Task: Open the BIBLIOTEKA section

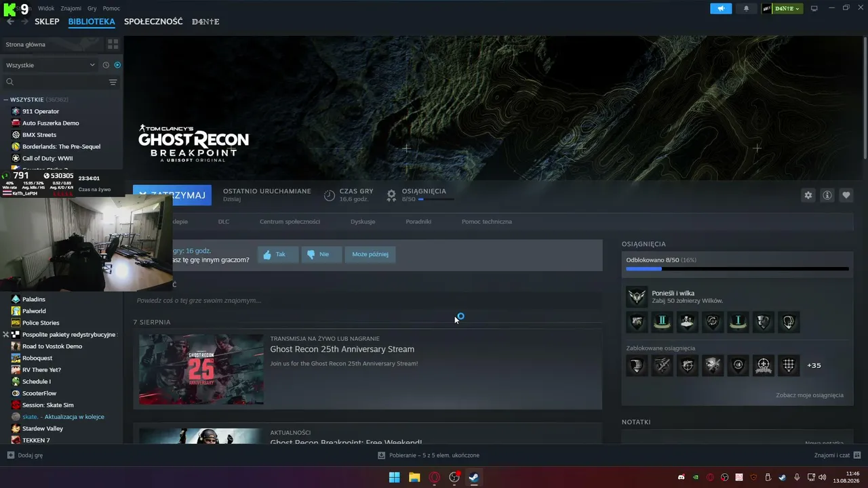Action: [x=92, y=22]
